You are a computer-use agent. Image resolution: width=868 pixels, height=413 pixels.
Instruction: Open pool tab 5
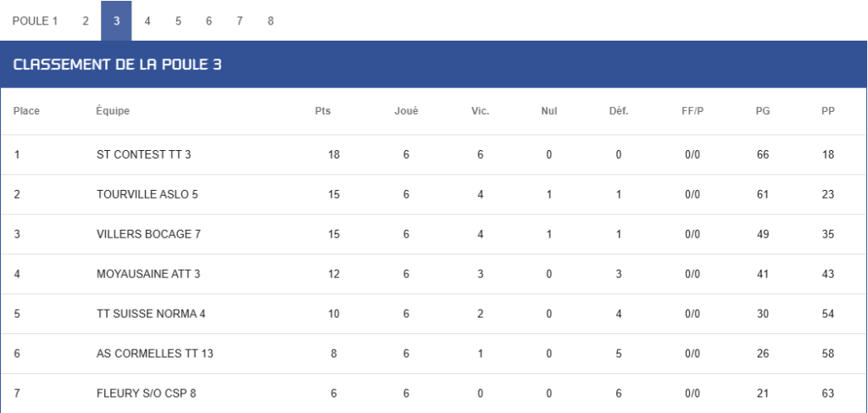[178, 21]
